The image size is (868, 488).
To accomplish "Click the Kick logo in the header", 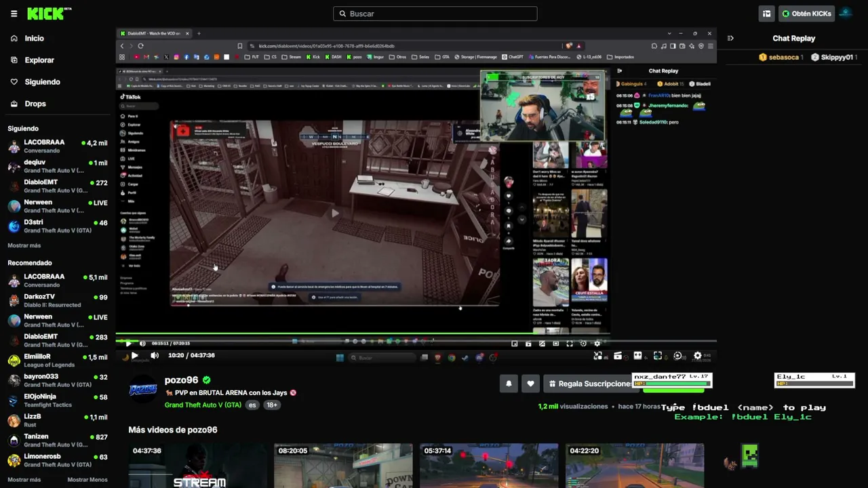I will (49, 14).
